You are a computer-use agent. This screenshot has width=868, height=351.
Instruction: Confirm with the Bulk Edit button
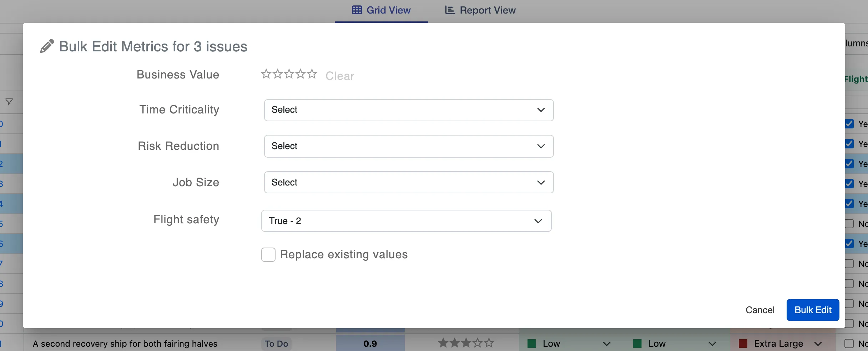pos(813,310)
